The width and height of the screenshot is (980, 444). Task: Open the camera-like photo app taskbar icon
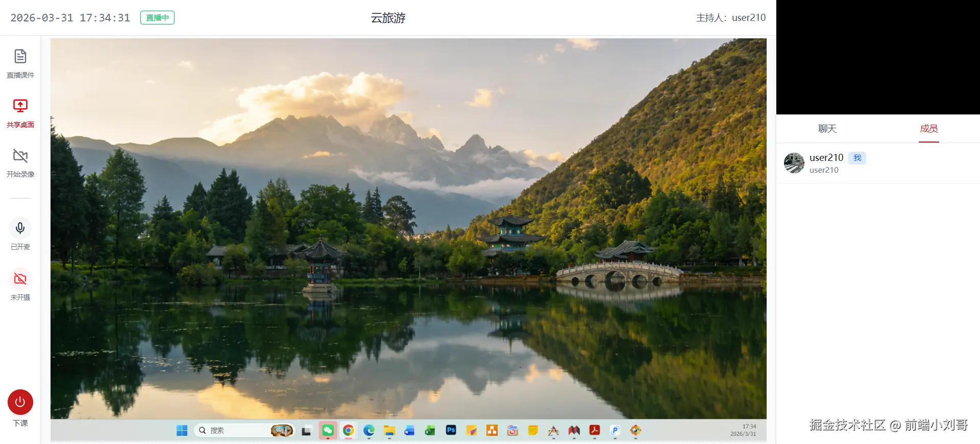512,431
